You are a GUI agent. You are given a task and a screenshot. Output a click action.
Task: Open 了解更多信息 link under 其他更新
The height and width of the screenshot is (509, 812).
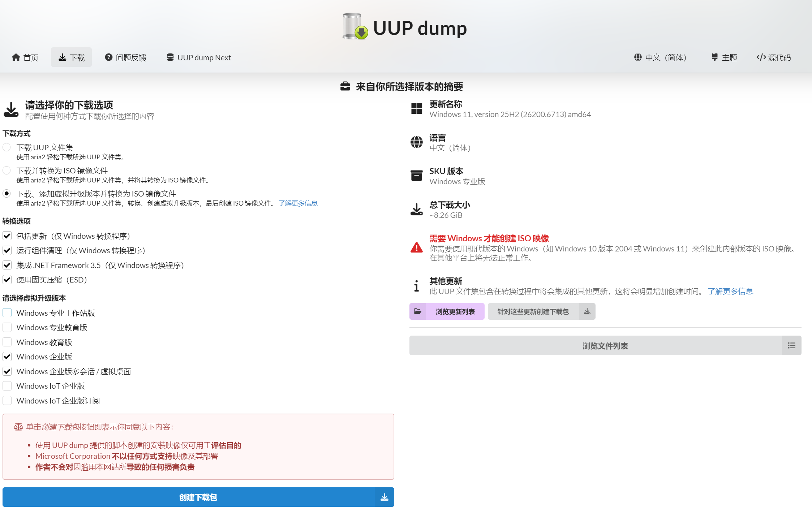pos(730,291)
